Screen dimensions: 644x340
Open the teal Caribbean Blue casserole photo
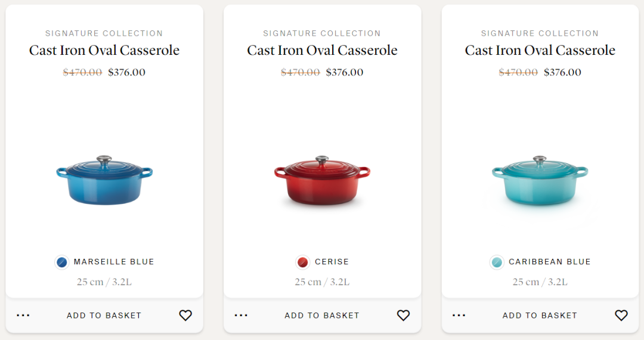540,180
